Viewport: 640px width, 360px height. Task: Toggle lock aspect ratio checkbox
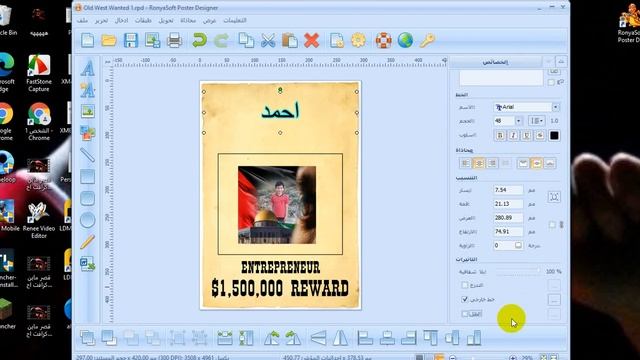552,224
